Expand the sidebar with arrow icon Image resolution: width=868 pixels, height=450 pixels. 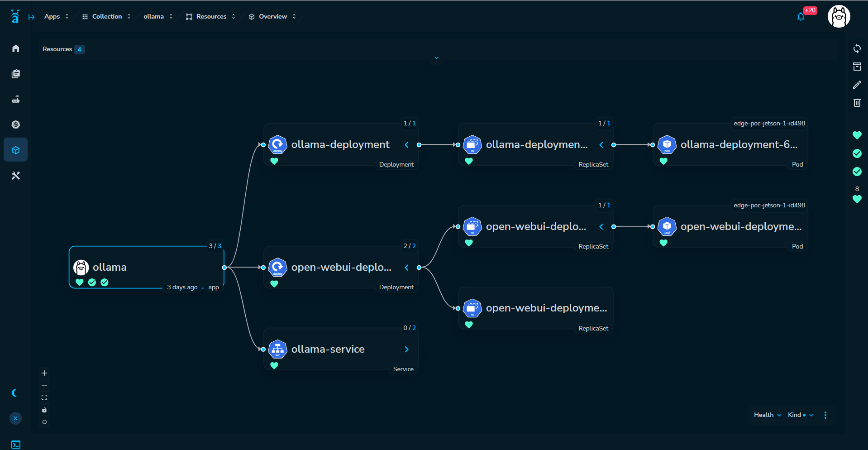(x=32, y=17)
